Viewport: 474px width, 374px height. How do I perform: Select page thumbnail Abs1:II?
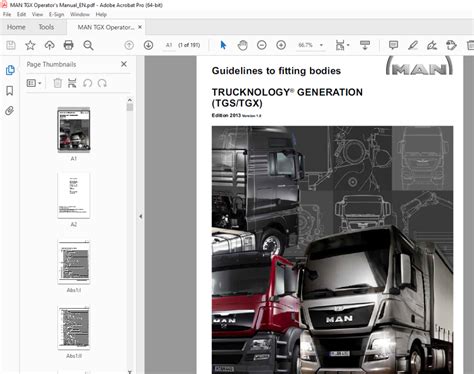tap(74, 328)
